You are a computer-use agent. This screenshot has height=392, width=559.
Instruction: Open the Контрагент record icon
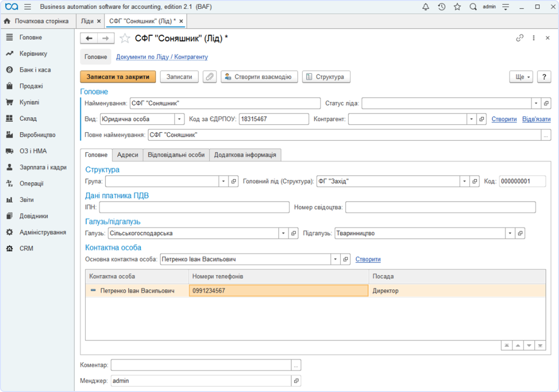pyautogui.click(x=482, y=119)
